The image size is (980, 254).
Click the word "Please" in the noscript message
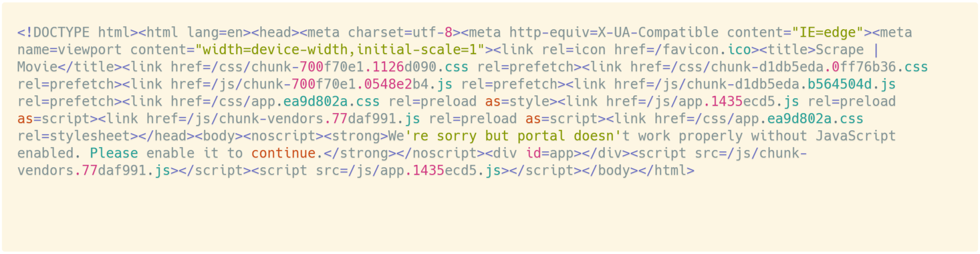[114, 154]
